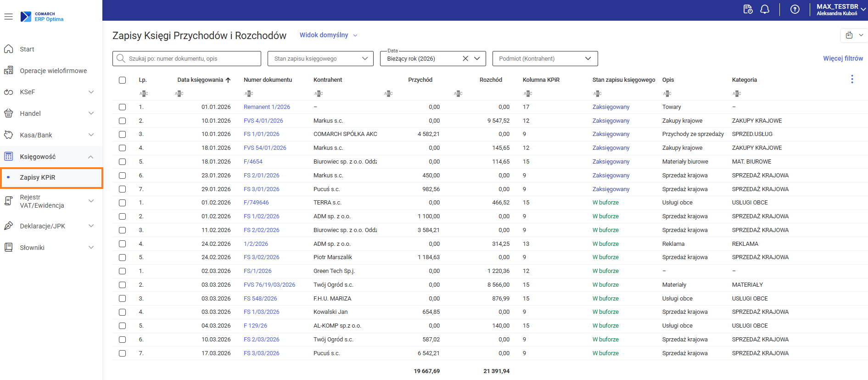The image size is (868, 380).
Task: Select the checkbox for the FS 3/03/2026 row
Action: (x=122, y=353)
